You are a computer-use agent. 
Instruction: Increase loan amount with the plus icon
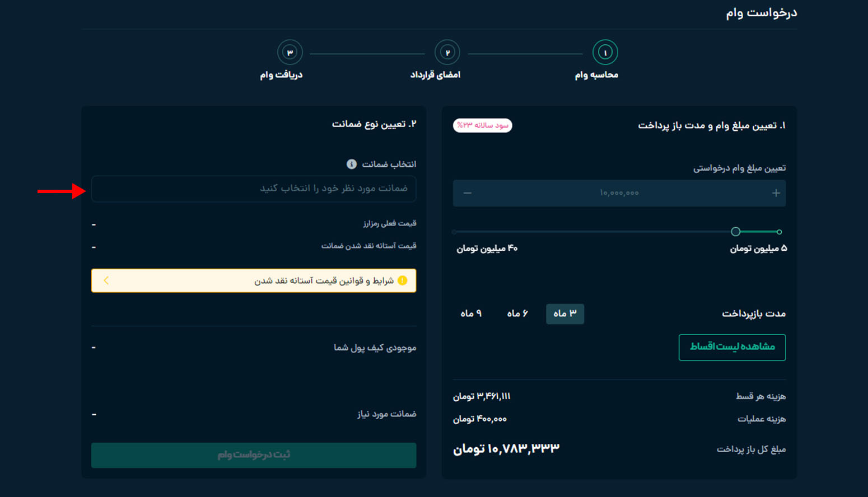point(776,193)
